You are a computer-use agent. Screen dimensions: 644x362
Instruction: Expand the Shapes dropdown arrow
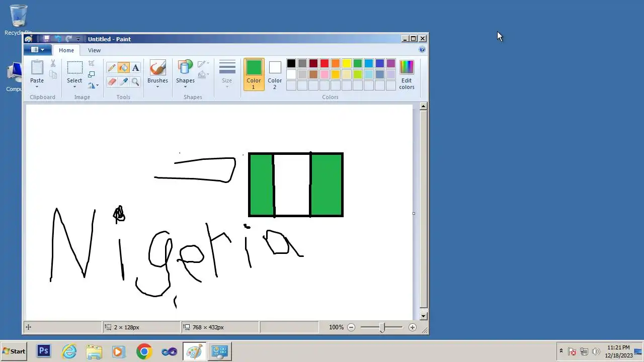[x=185, y=86]
